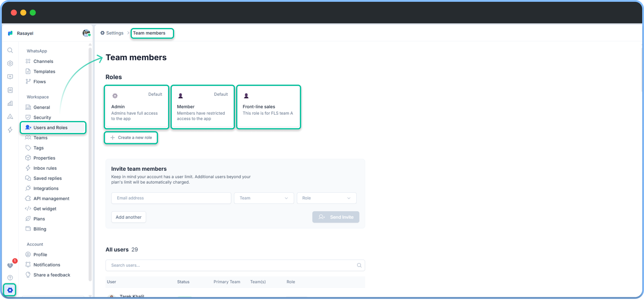
Task: Click Team members breadcrumb item
Action: click(x=149, y=33)
